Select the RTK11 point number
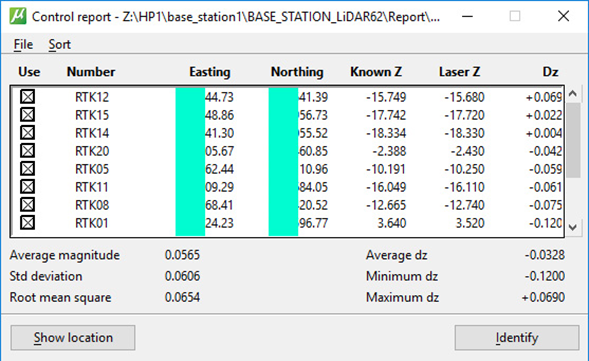 [92, 187]
